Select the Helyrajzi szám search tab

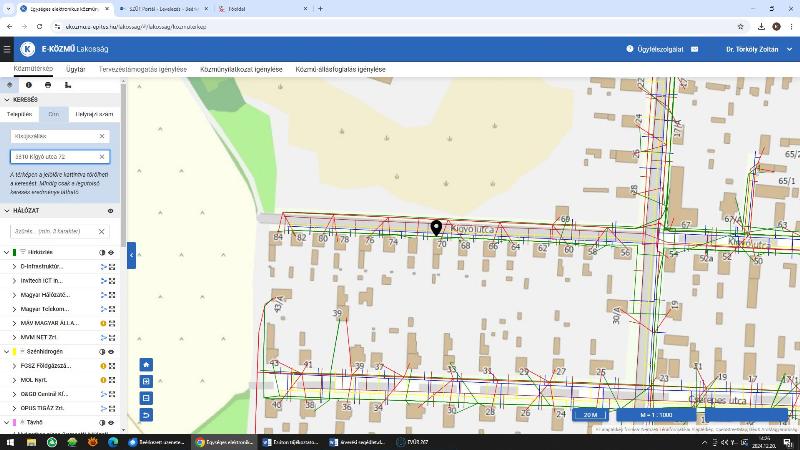(x=94, y=114)
